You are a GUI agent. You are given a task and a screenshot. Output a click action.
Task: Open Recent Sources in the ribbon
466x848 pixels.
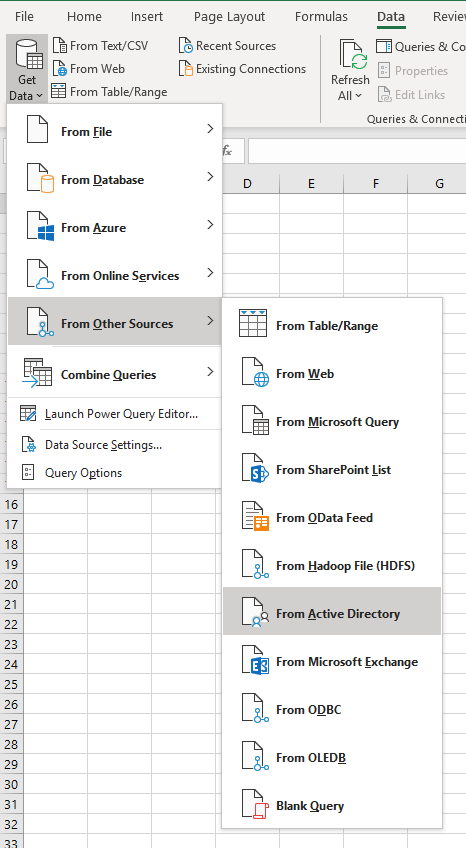228,46
